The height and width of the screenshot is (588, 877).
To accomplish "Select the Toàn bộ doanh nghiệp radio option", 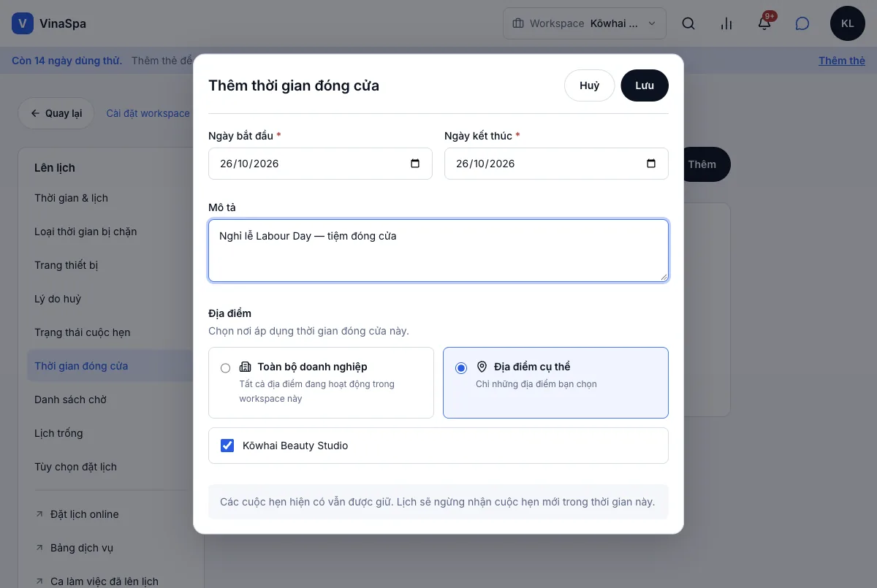I will click(225, 368).
